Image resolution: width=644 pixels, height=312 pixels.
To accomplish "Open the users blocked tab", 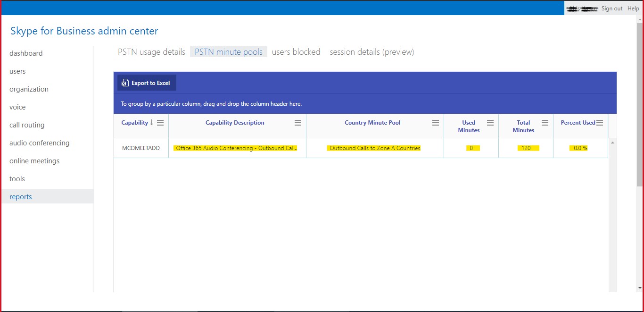I will coord(296,52).
